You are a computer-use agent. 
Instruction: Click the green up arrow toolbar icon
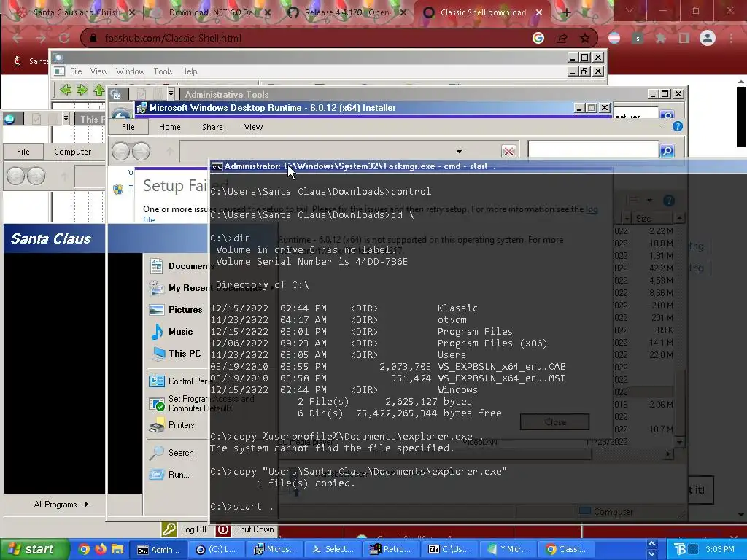[x=98, y=90]
